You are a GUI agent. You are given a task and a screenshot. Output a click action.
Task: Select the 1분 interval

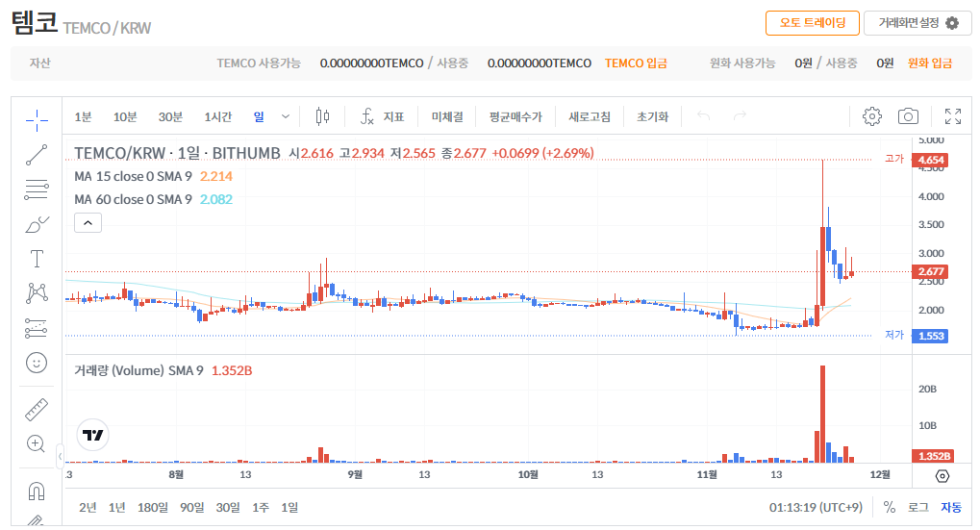[x=83, y=117]
